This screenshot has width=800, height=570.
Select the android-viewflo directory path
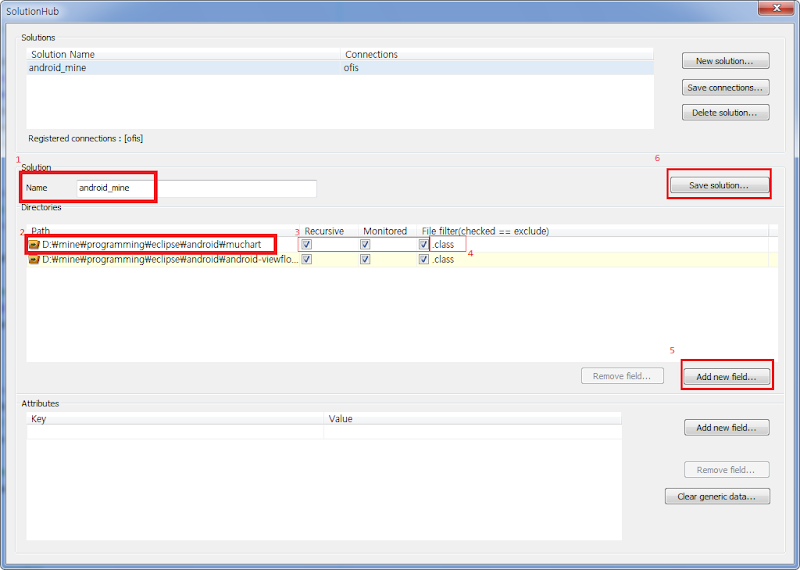(170, 259)
